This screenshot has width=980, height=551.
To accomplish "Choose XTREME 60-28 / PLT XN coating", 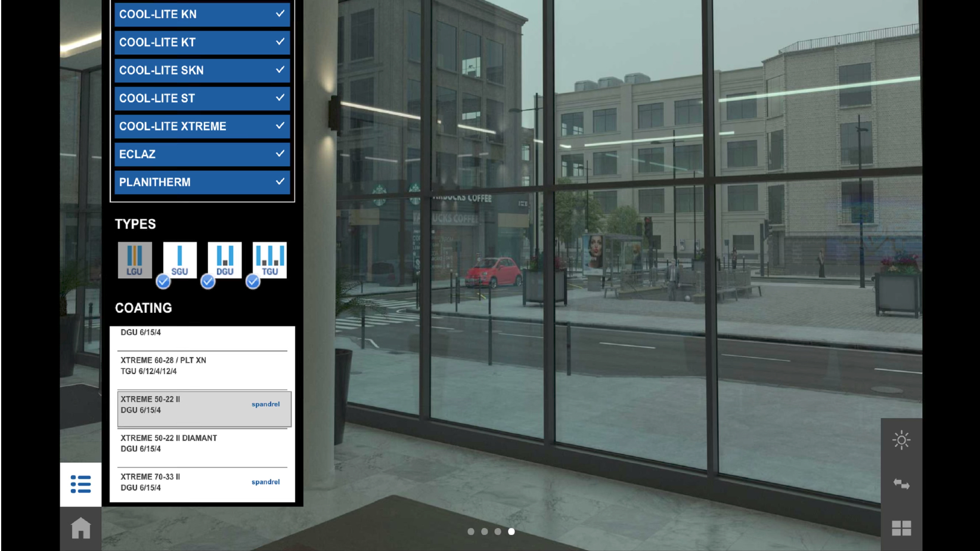I will (x=179, y=366).
